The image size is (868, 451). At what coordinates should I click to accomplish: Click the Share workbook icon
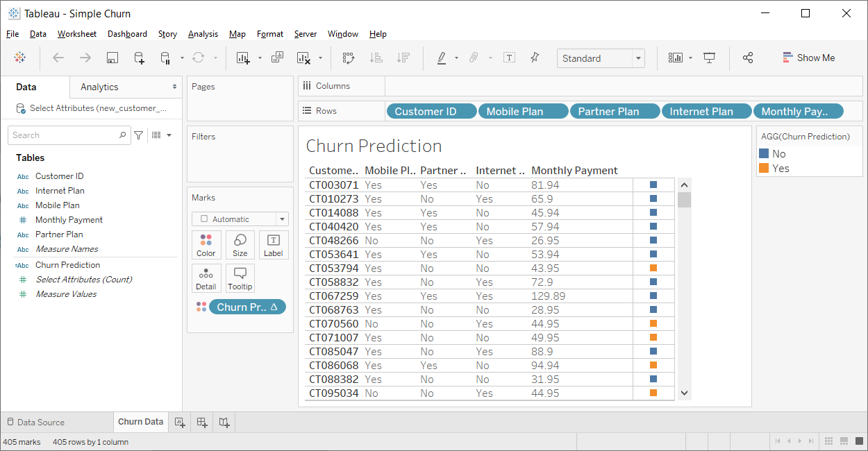(x=748, y=58)
